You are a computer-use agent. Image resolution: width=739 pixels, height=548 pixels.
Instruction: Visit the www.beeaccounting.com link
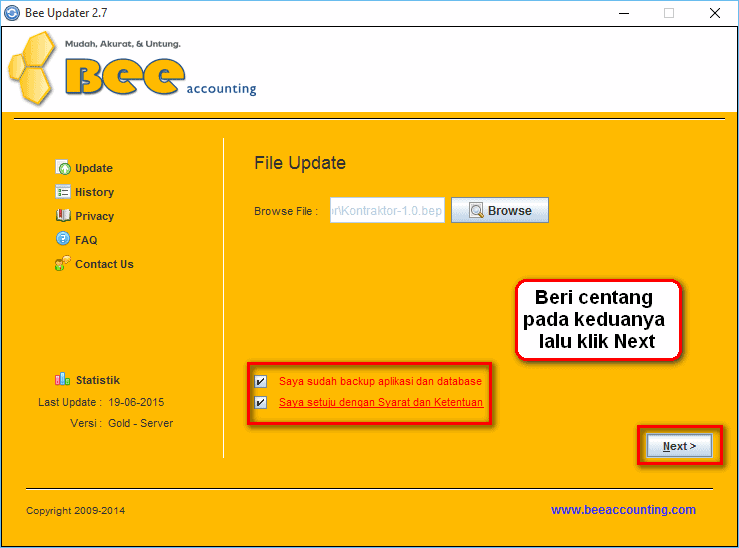tap(623, 510)
